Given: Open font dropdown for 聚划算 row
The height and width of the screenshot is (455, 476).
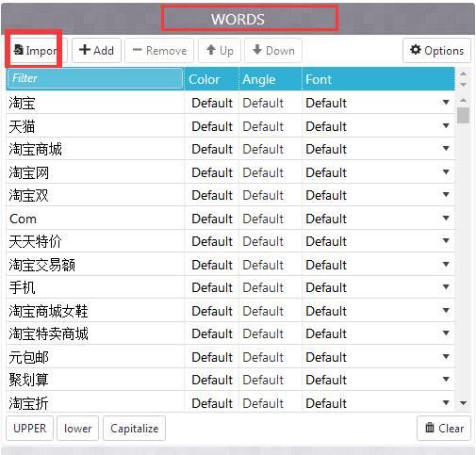Looking at the screenshot, I should [x=446, y=379].
